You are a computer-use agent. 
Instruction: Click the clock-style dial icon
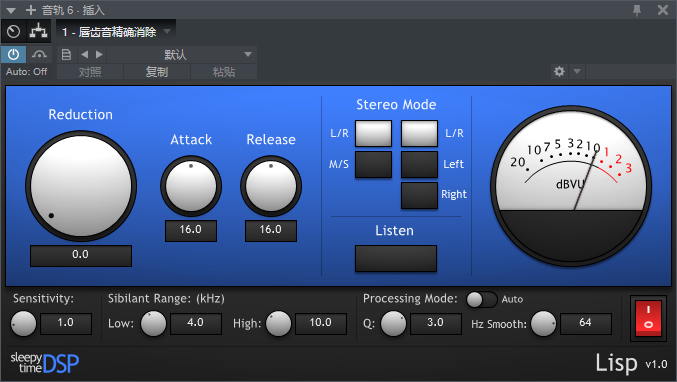13,32
